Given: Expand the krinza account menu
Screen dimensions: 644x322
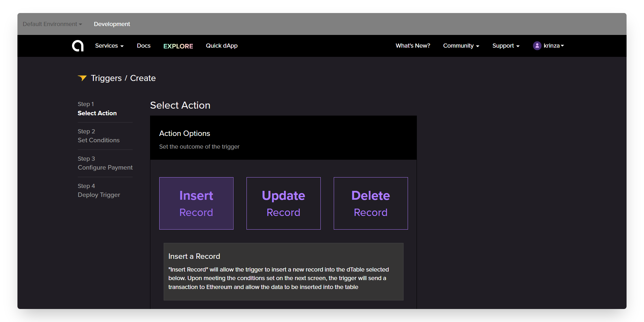Looking at the screenshot, I should [554, 46].
